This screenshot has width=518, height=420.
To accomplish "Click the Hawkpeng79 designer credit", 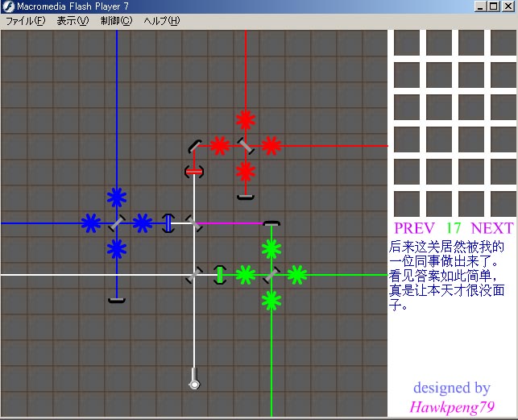I will point(452,407).
